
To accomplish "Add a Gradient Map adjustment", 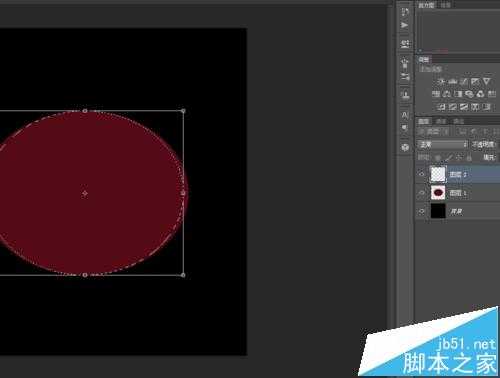I will pos(487,107).
